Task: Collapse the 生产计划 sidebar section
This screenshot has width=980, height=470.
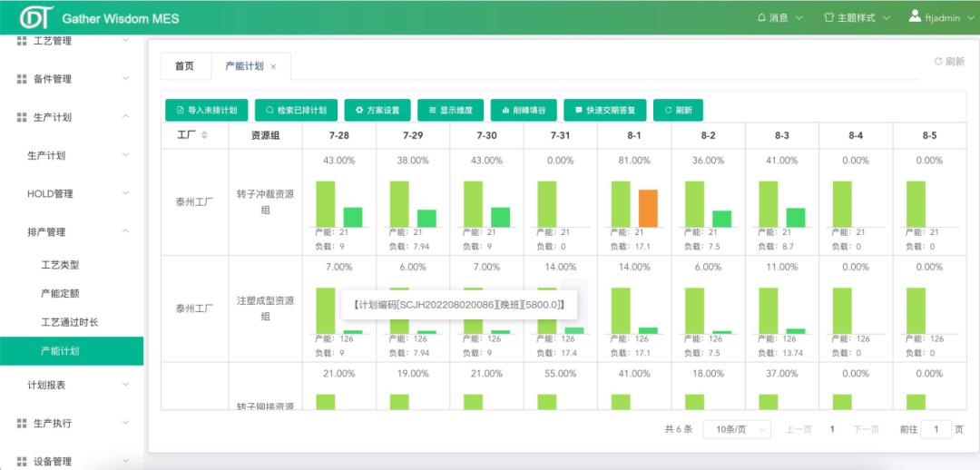Action: (x=125, y=117)
